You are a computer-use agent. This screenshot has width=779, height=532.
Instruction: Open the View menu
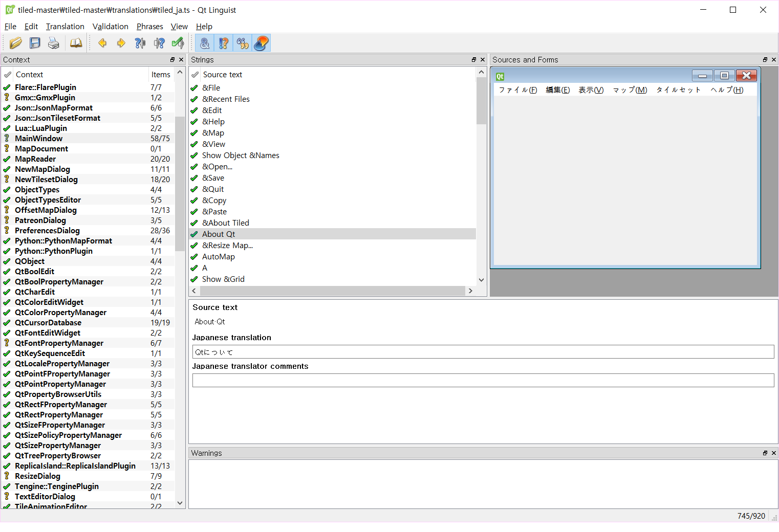[x=179, y=27]
